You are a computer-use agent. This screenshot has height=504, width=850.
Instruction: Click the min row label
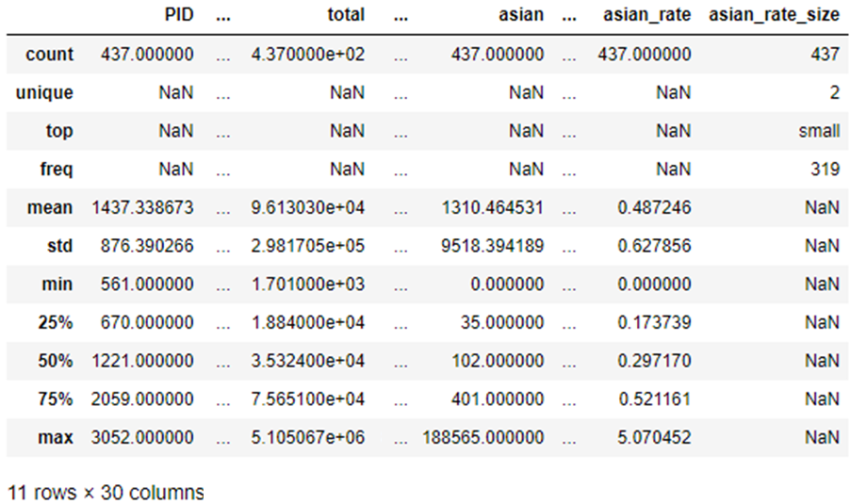pos(57,284)
